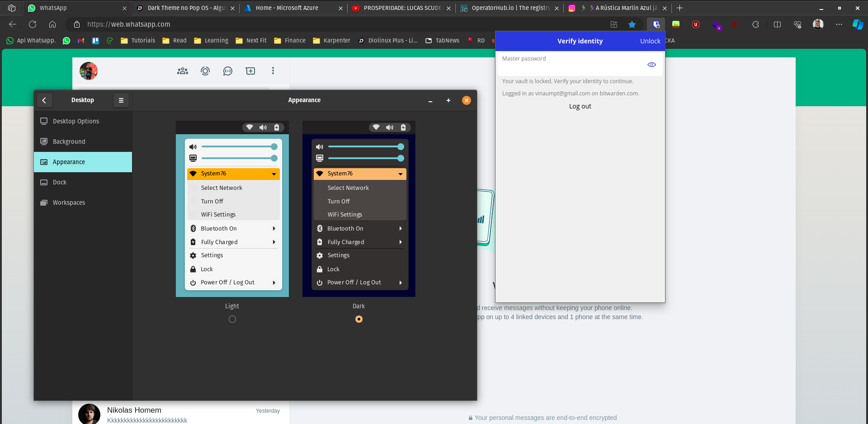
Task: Open the Desktop settings hamburger menu
Action: tap(121, 100)
